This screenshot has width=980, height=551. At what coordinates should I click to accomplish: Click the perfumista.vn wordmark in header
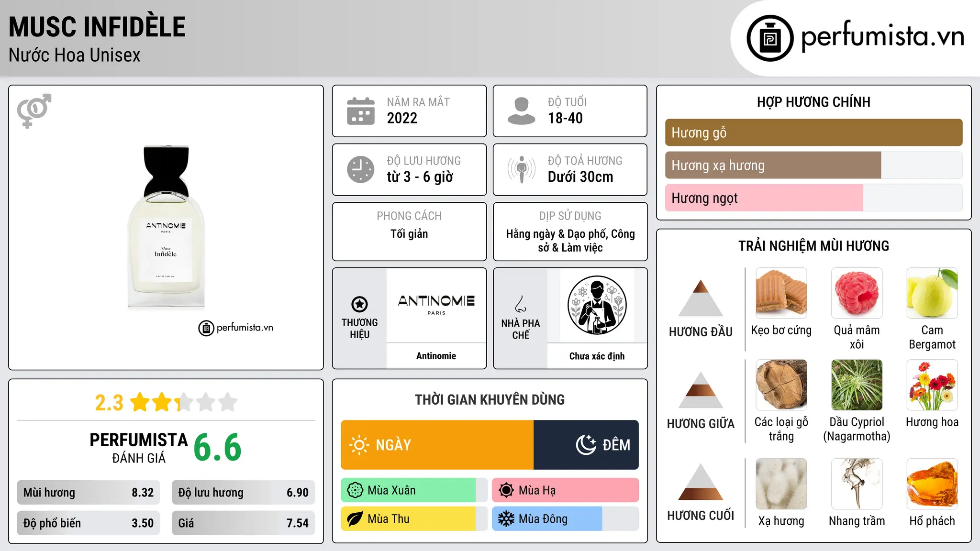coord(882,36)
